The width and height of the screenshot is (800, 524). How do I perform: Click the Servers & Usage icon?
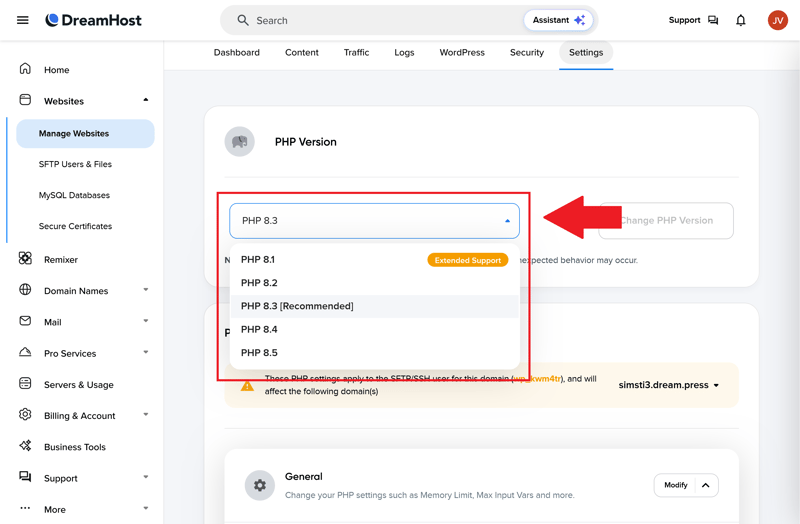click(25, 383)
